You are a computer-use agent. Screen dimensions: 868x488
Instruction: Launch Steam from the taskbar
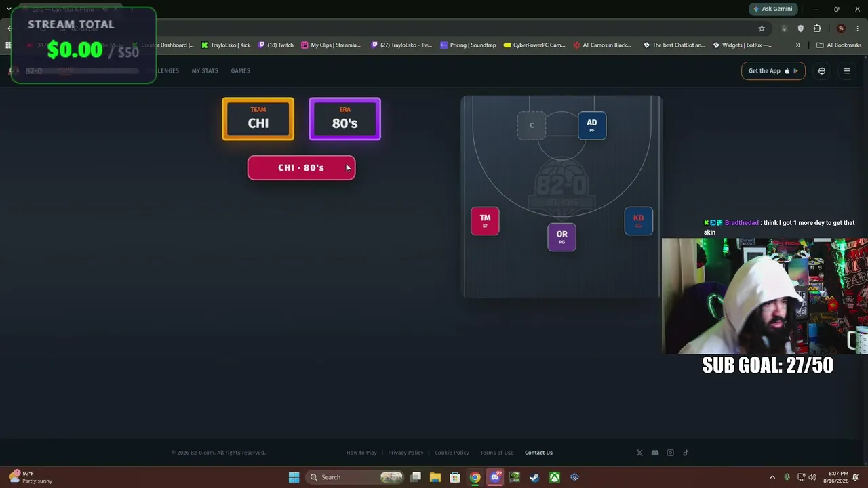(534, 477)
